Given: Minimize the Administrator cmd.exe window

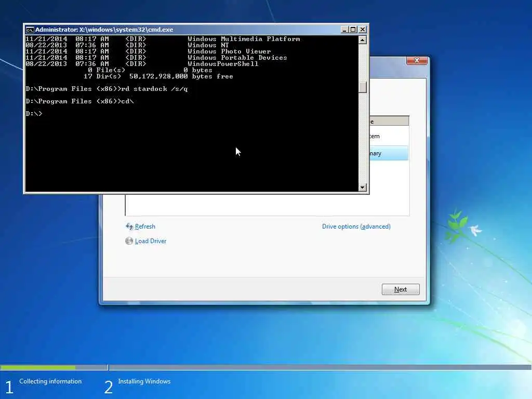Looking at the screenshot, I should [x=344, y=30].
